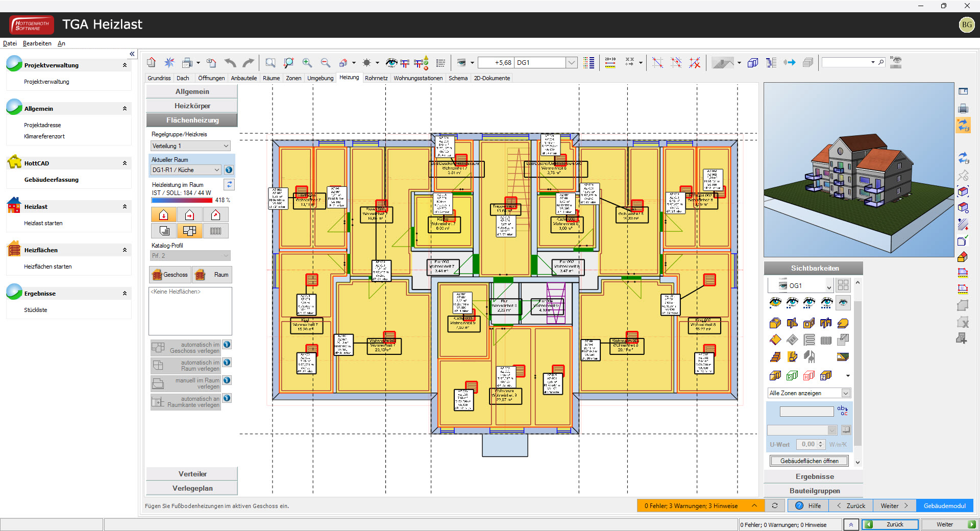
Task: Open the Aktueller Raum DG1-R1 / Küche dropdown
Action: tap(186, 170)
